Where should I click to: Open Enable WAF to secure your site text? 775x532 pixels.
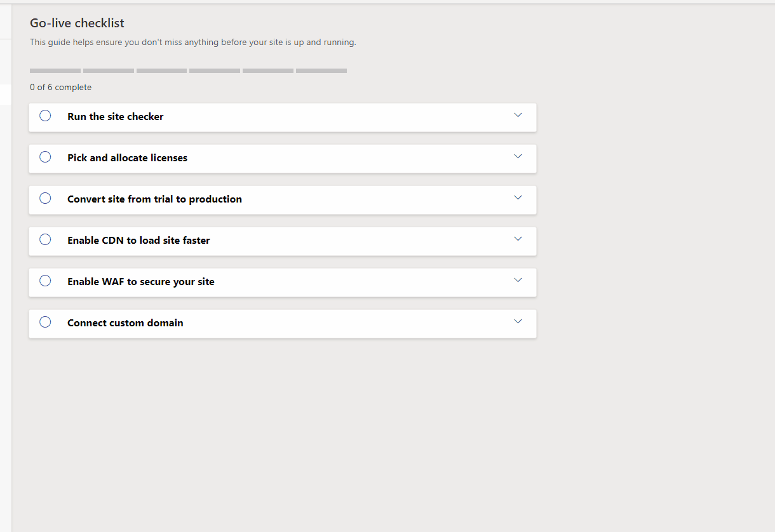[x=141, y=282]
